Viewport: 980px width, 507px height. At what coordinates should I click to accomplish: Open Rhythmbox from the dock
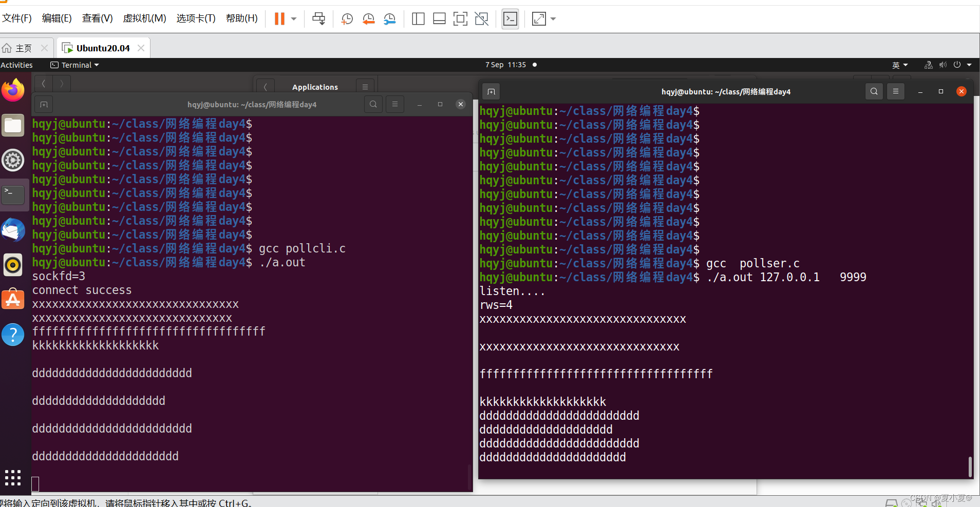tap(13, 265)
